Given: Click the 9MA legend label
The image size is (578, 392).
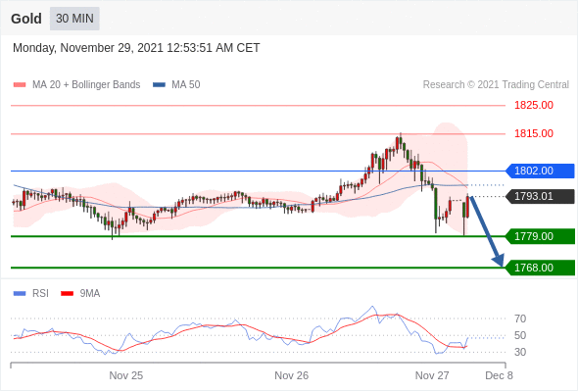Looking at the screenshot, I should (x=90, y=294).
